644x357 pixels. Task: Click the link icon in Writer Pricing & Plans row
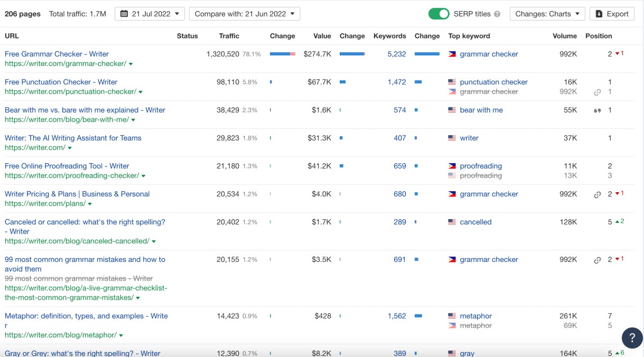[597, 194]
